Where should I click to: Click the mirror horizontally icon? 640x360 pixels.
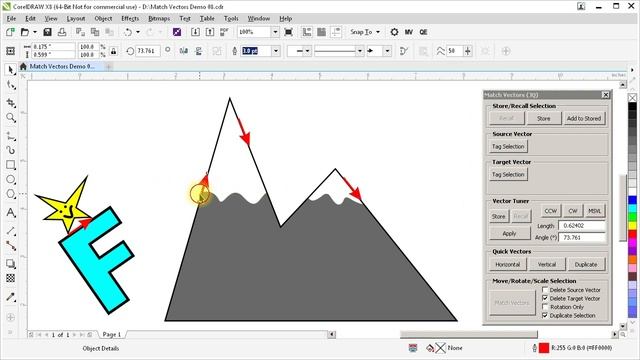[184, 51]
